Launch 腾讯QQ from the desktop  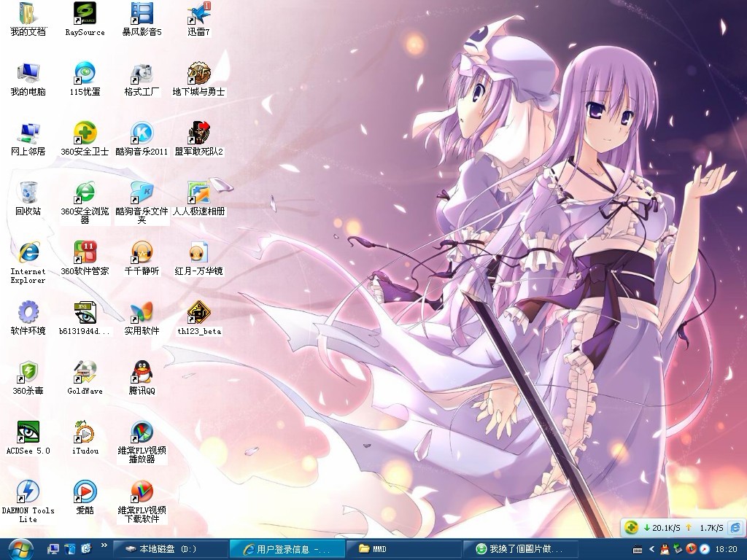coord(142,373)
